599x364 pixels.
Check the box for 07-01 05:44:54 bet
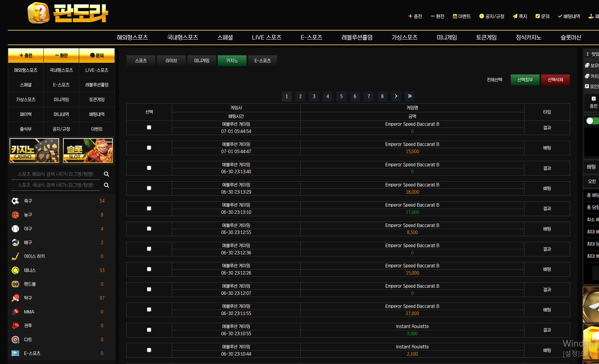pyautogui.click(x=149, y=127)
